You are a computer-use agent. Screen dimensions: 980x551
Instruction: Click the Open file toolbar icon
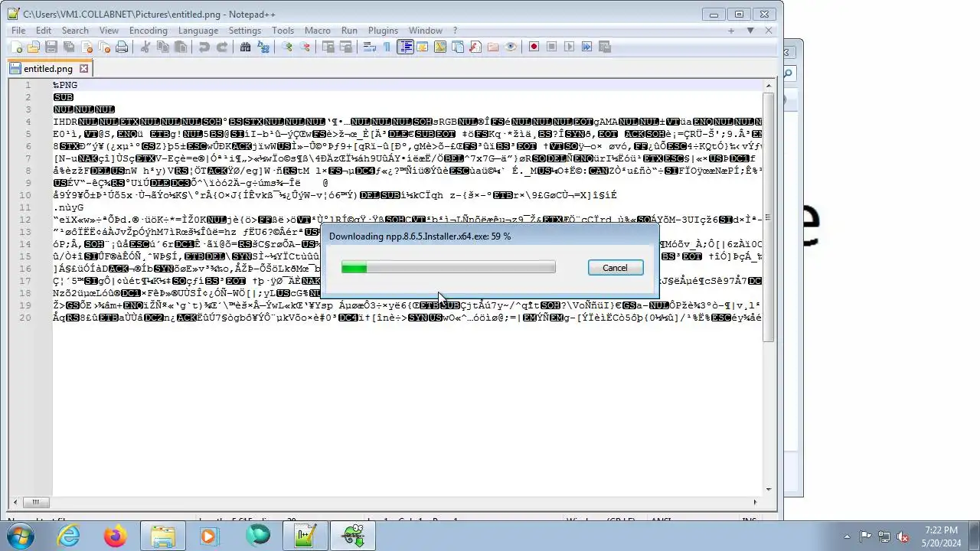(x=34, y=47)
